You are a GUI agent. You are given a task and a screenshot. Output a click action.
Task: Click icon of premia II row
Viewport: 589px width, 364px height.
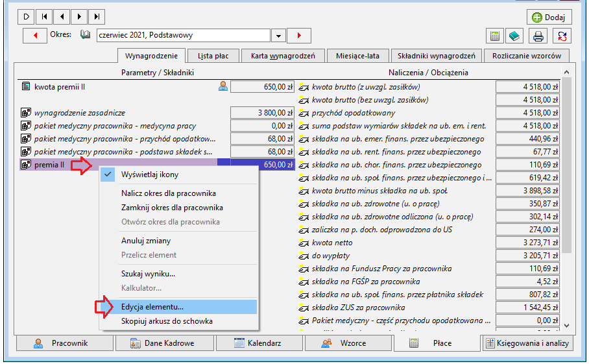[x=26, y=165]
